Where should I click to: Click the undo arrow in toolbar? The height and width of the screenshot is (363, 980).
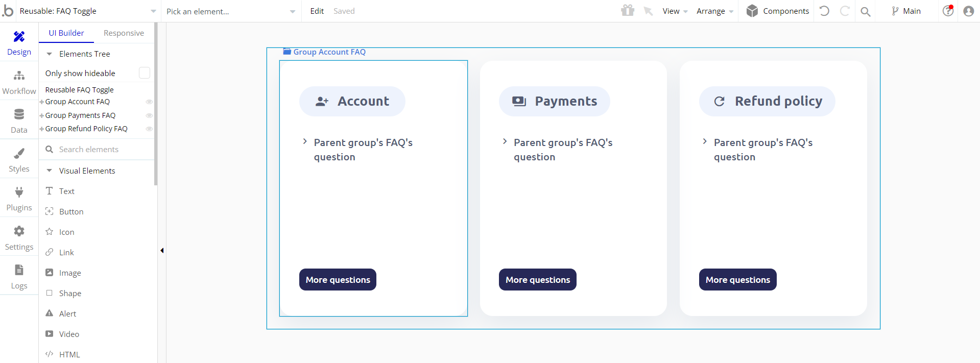tap(824, 11)
